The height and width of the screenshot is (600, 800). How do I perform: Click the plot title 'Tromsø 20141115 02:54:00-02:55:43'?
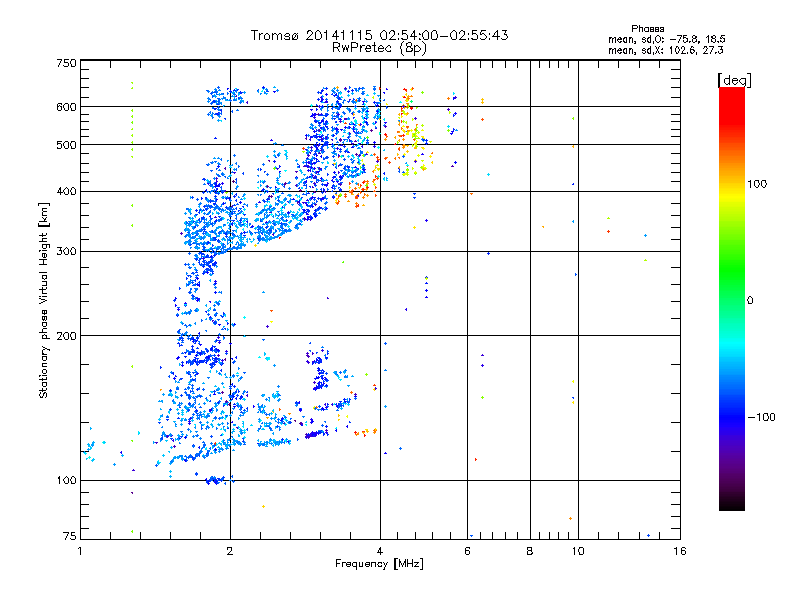[379, 35]
